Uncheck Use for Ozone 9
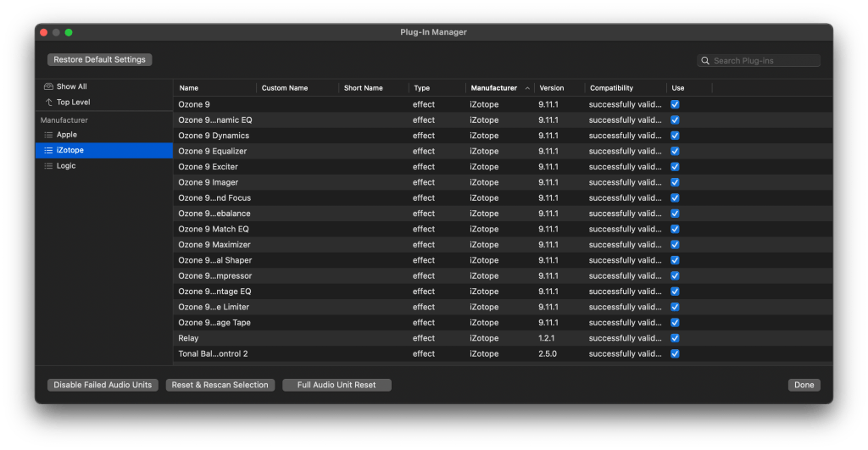The width and height of the screenshot is (868, 450). [675, 104]
